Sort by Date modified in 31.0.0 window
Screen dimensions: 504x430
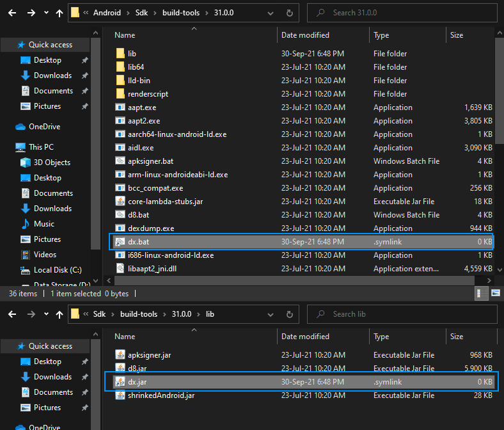305,35
